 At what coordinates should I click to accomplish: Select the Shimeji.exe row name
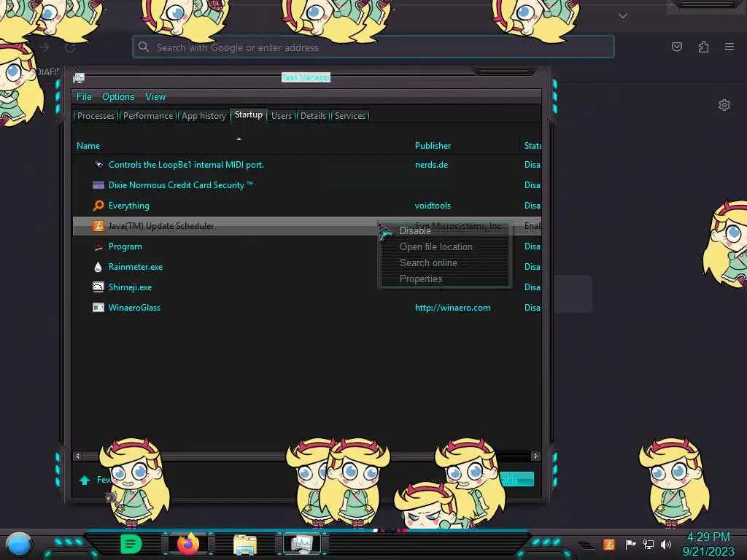(130, 287)
